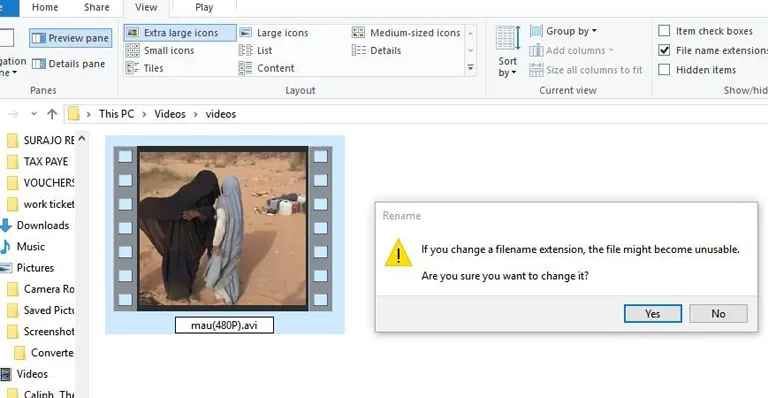Open the Home ribbon tab

[x=45, y=7]
